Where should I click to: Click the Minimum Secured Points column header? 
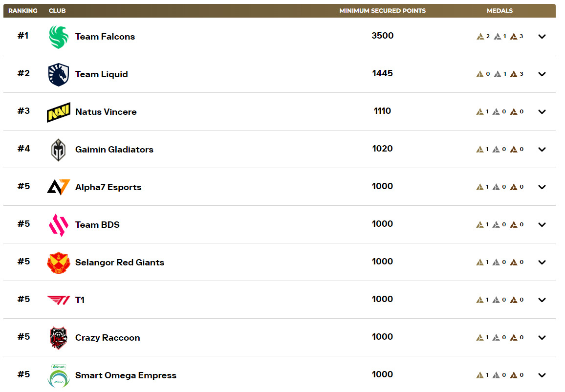click(382, 11)
